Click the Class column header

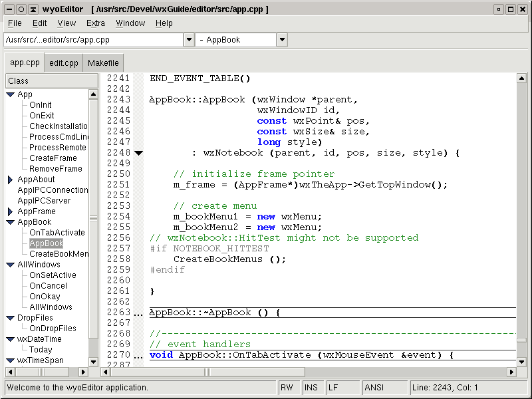52,80
